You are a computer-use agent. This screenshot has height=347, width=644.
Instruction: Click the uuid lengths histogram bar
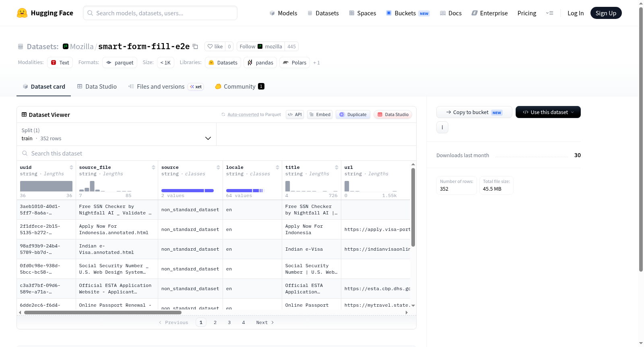(x=46, y=186)
